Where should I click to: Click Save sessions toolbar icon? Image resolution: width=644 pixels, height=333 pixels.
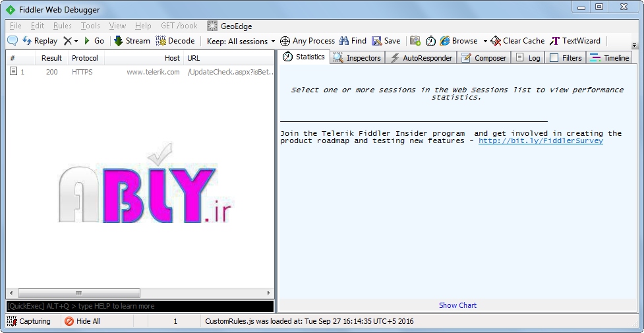(x=386, y=41)
